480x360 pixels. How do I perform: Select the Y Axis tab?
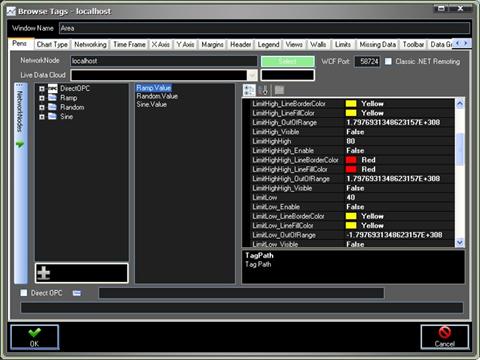[x=185, y=44]
